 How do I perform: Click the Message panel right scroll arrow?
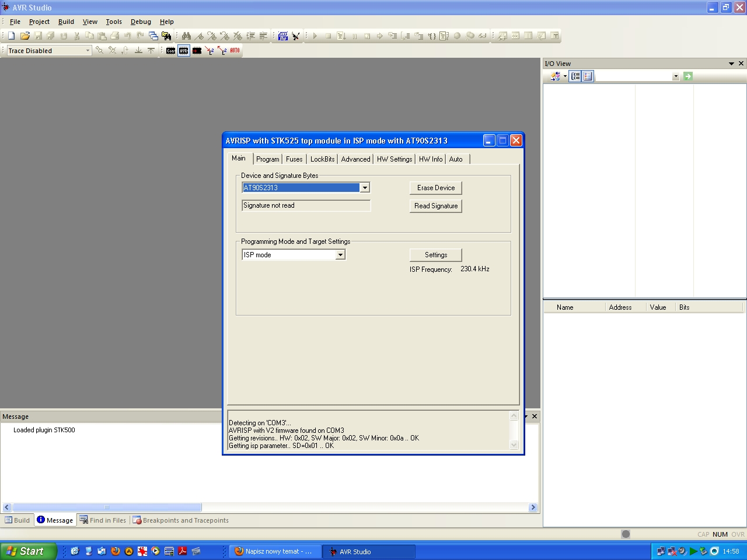(x=533, y=508)
